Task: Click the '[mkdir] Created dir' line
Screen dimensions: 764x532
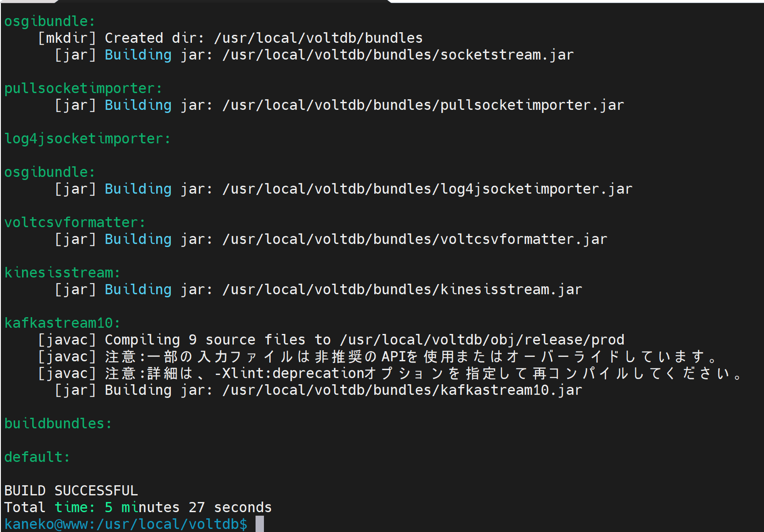Action: point(230,38)
